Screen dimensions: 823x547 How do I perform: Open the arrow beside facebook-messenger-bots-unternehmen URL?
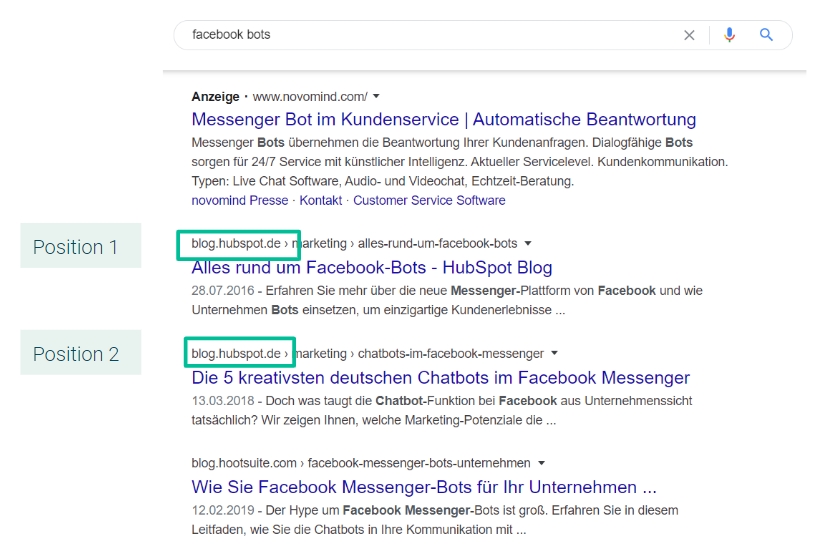[x=542, y=463]
